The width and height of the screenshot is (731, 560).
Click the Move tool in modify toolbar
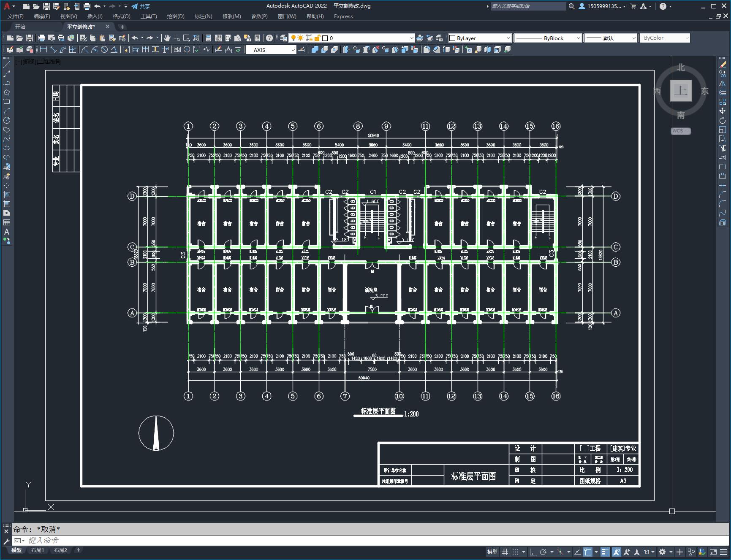(x=723, y=111)
